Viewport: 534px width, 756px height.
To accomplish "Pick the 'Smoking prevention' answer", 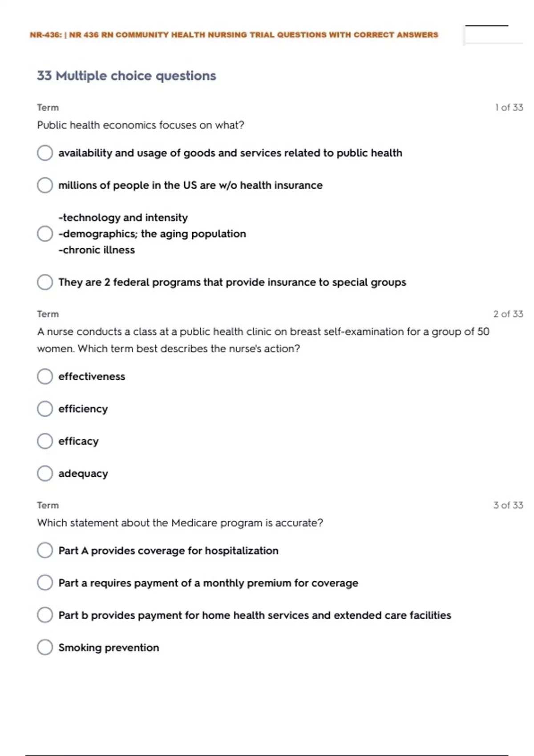I will click(x=45, y=647).
